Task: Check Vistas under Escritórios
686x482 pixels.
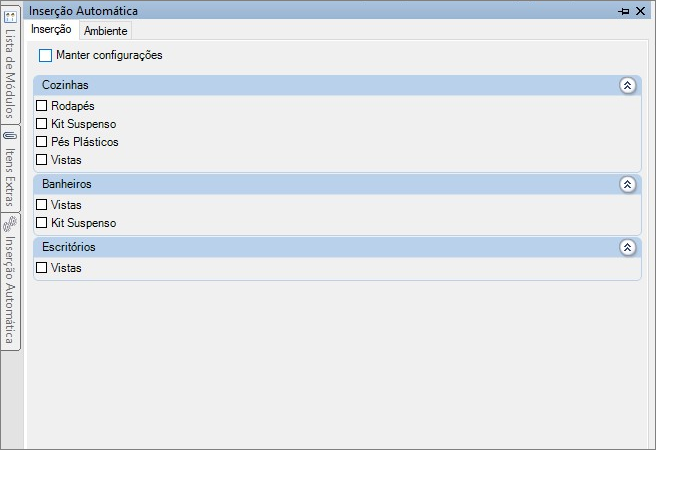Action: pyautogui.click(x=42, y=268)
